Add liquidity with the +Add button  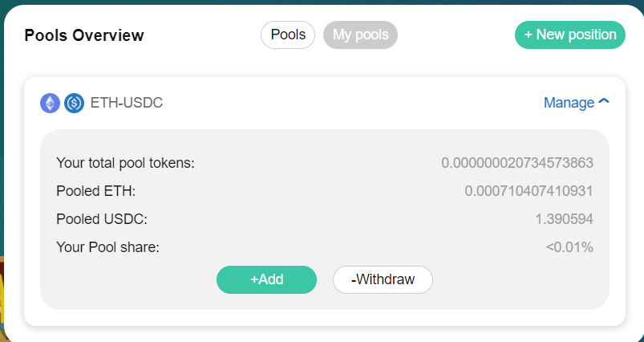click(266, 279)
